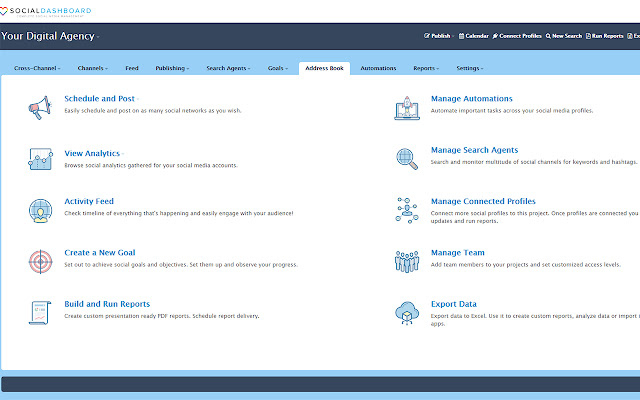Screen dimensions: 640x400
Task: Click the Manage Team people icon
Action: click(406, 260)
